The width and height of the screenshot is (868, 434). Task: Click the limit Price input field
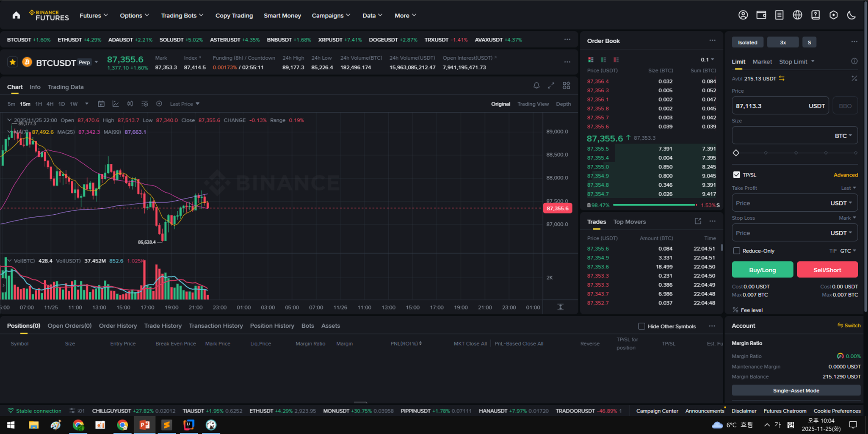780,106
